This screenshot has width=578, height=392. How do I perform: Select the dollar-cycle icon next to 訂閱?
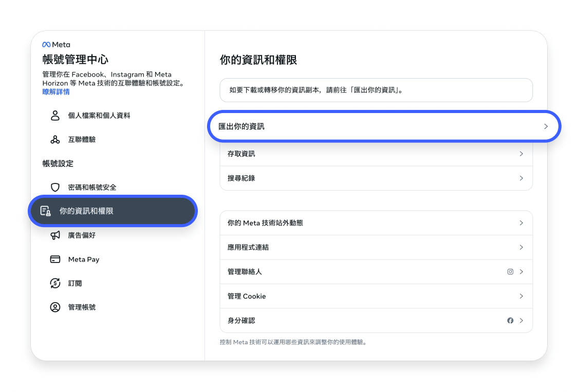click(55, 283)
